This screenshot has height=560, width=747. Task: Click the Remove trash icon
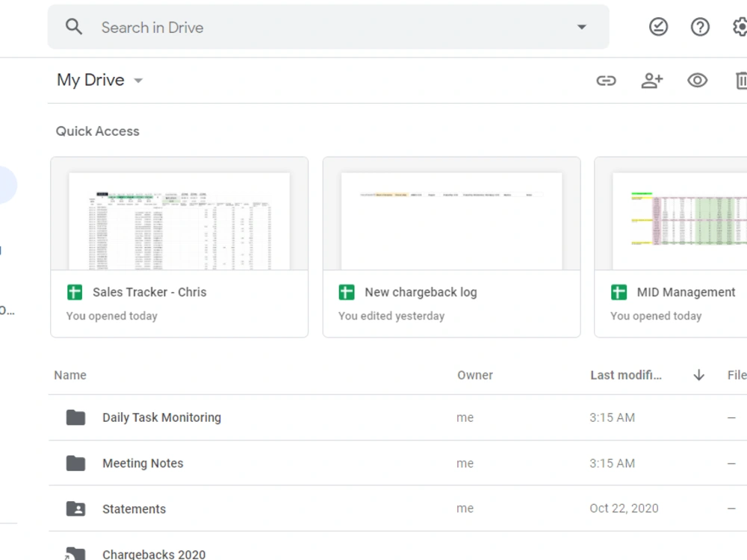coord(741,81)
